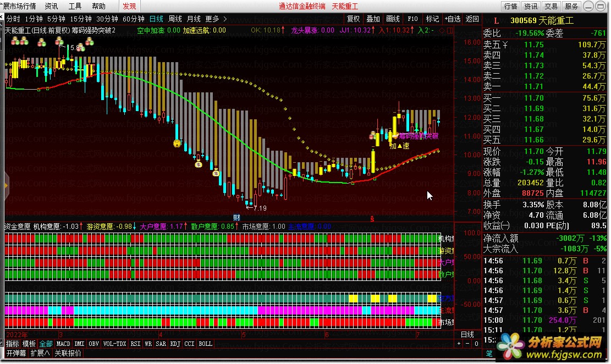Click the 资讯 button at top right
Screen dimensions: 611x364
[531, 6]
